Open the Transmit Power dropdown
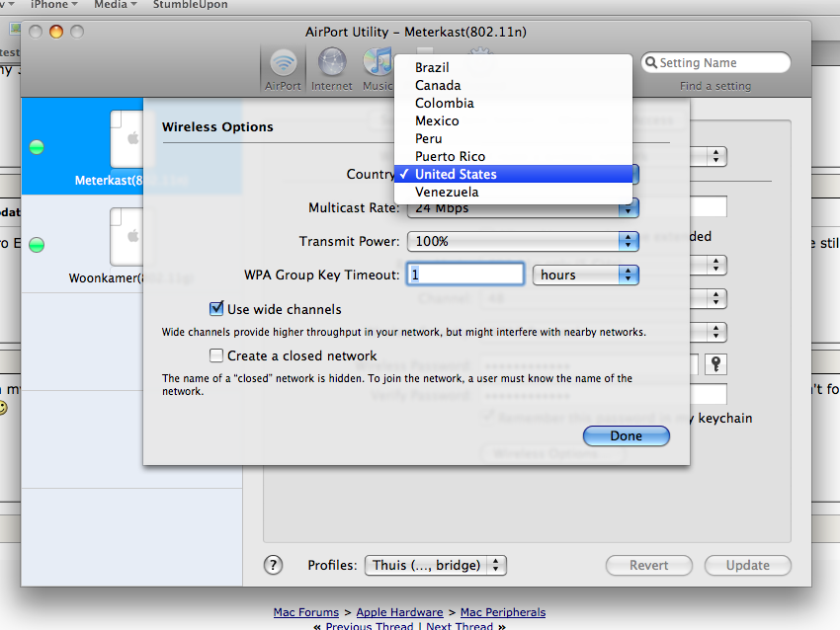 click(523, 241)
